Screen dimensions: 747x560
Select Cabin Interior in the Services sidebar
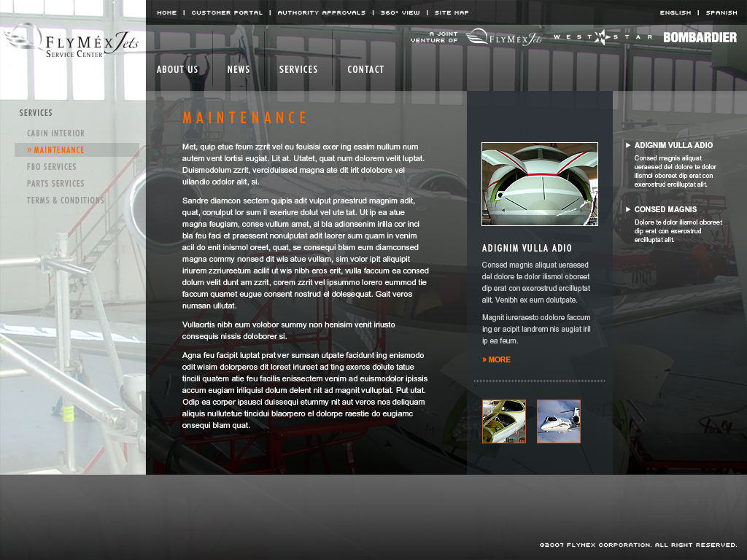coord(55,133)
